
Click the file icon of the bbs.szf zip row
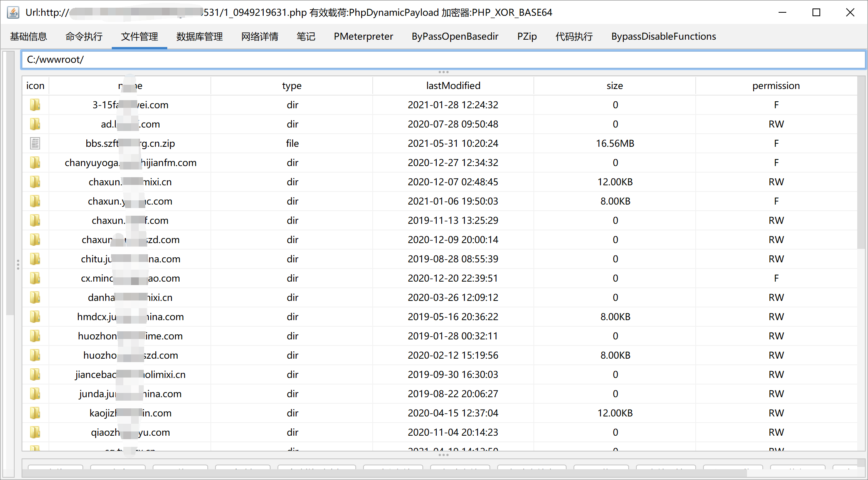(35, 143)
